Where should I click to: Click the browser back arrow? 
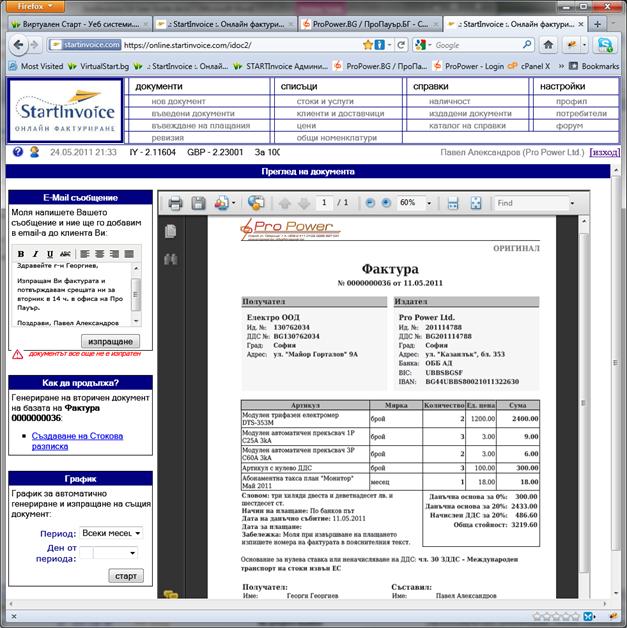(x=18, y=44)
